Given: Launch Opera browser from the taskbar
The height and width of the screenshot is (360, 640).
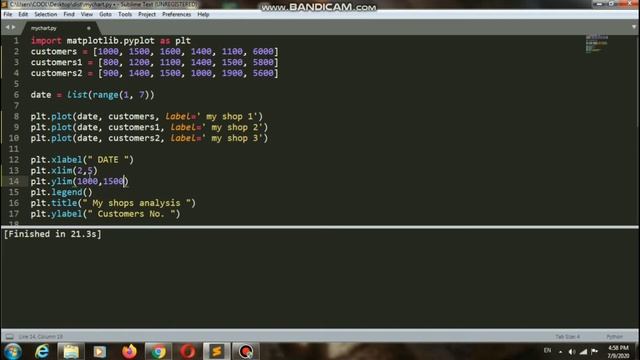Looking at the screenshot, I should click(x=187, y=351).
